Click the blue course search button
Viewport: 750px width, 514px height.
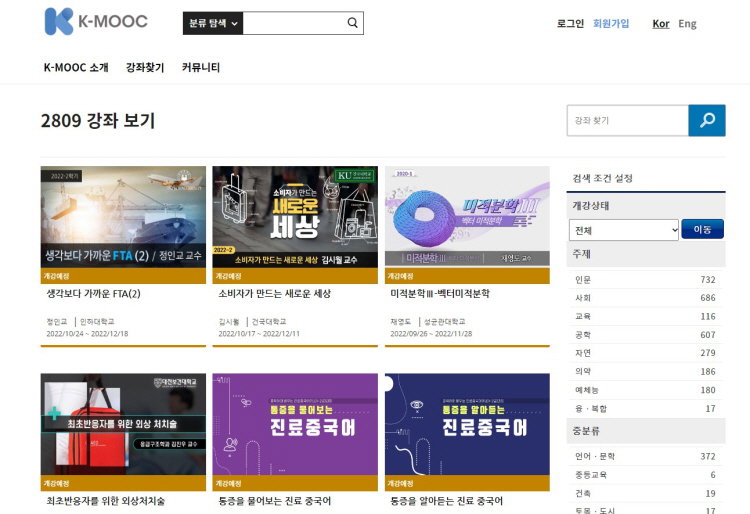click(x=707, y=120)
